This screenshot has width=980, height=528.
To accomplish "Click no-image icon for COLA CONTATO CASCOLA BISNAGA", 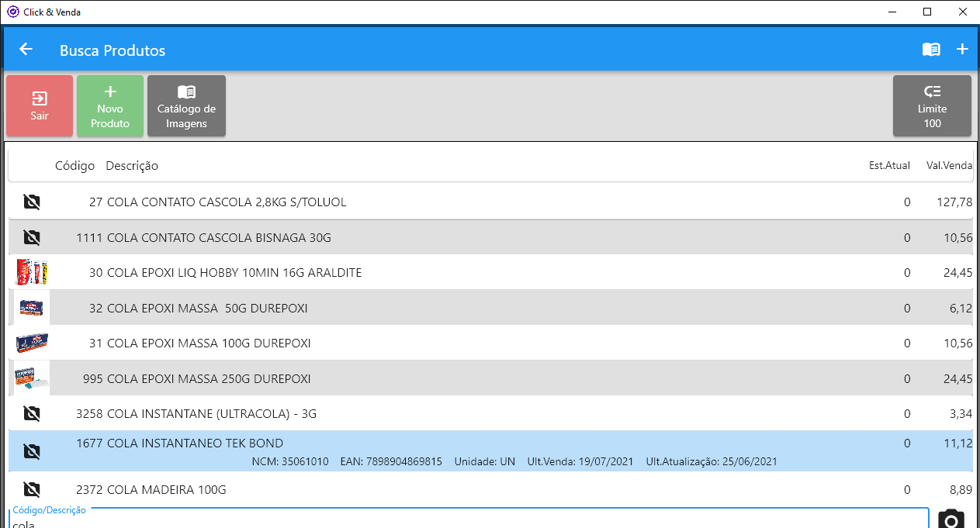I will [32, 237].
